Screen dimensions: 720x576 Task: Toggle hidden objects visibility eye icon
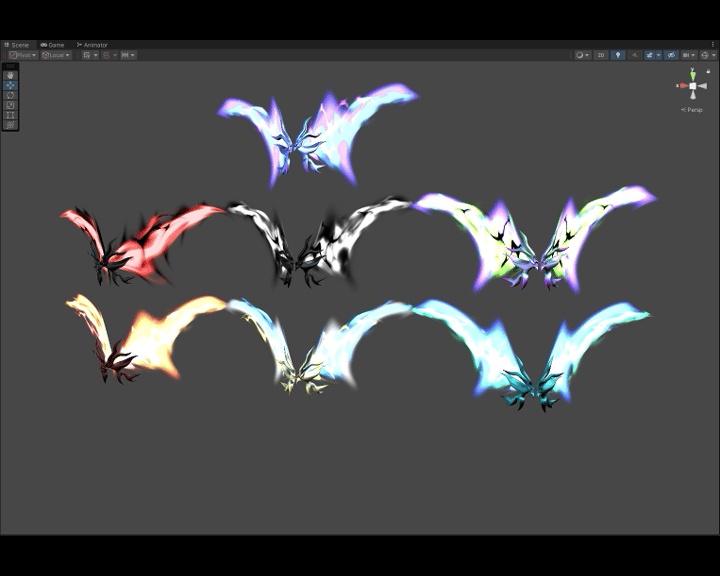pyautogui.click(x=671, y=55)
